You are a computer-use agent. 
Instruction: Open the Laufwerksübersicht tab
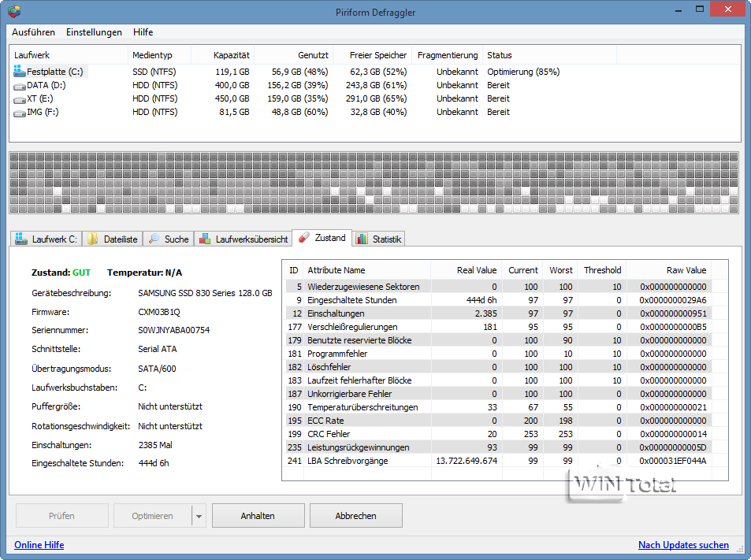(x=243, y=239)
